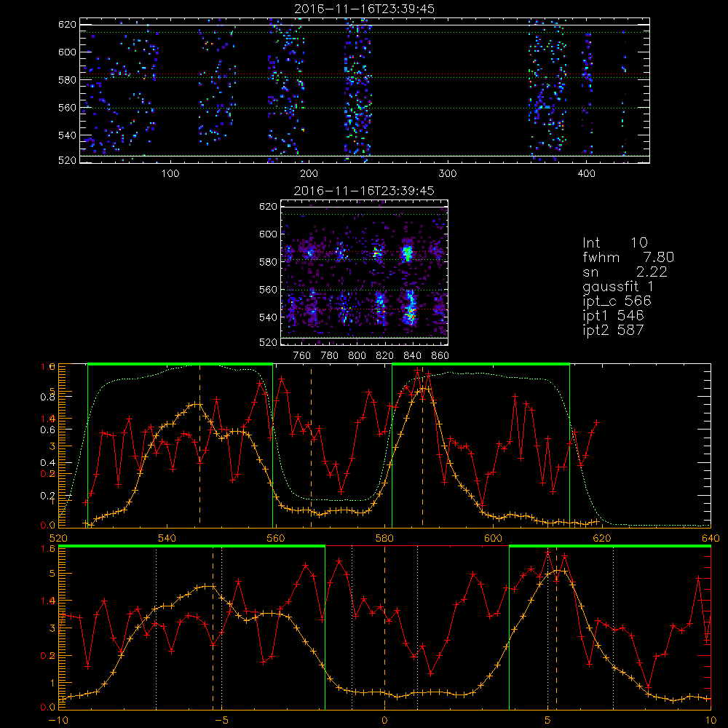Click x-axis label 400 of the wide image panel
Screen dimensions: 728x728
[586, 174]
